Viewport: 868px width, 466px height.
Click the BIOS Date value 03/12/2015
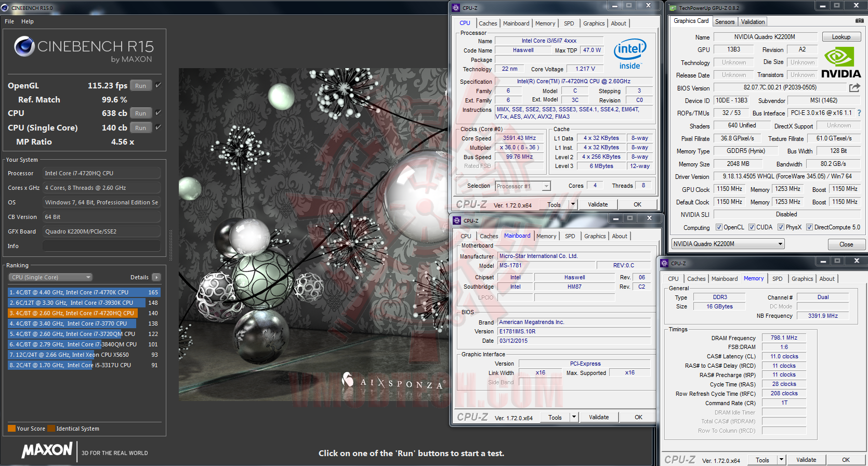click(x=574, y=341)
